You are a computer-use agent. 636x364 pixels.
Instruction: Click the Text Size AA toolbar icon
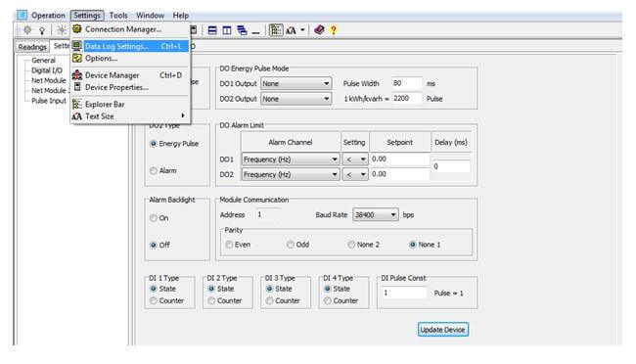click(291, 30)
